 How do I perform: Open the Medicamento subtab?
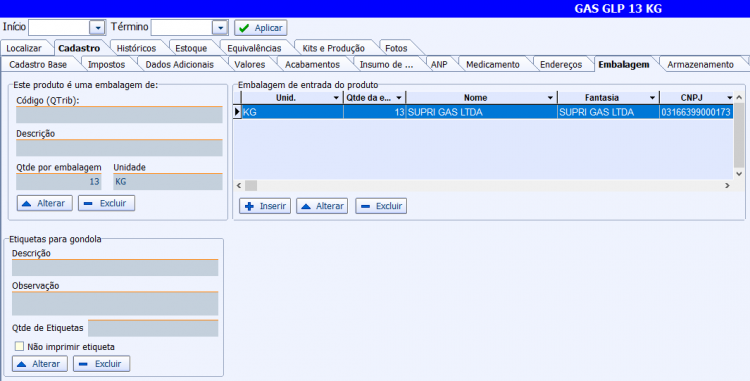coord(493,65)
